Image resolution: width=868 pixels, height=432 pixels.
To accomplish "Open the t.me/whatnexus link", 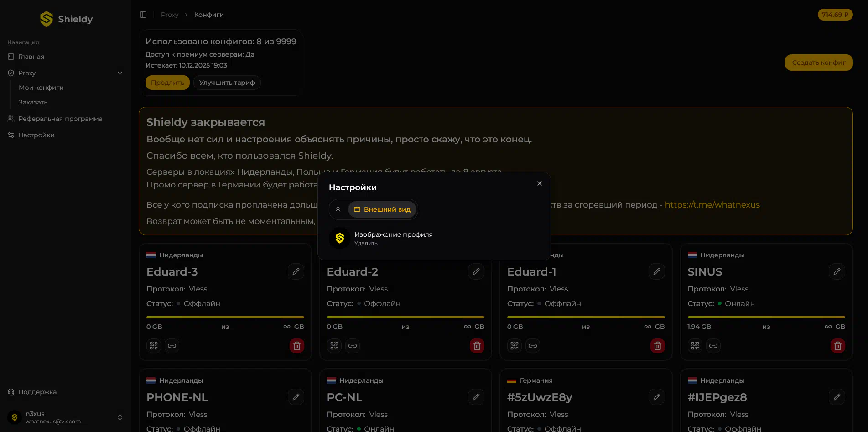I will coord(712,205).
